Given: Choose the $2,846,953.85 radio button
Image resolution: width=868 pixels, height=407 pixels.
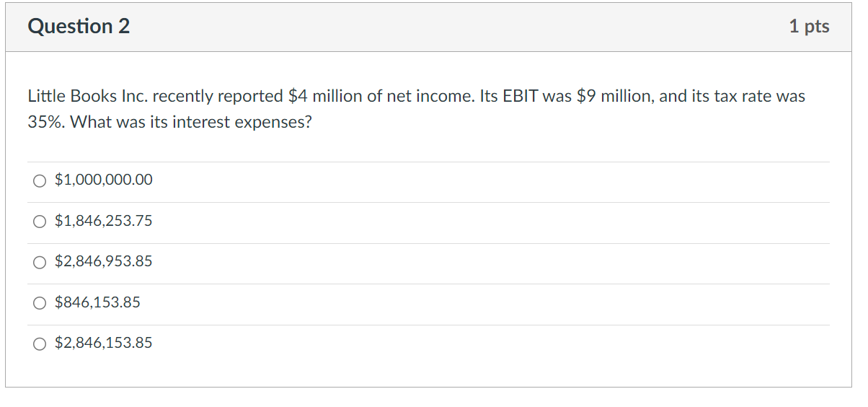Looking at the screenshot, I should (39, 262).
